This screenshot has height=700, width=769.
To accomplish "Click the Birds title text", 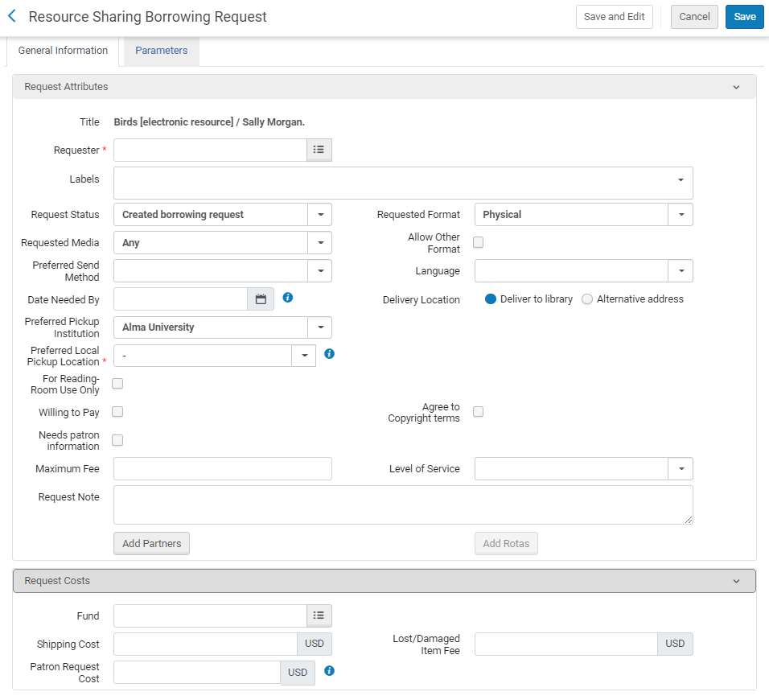I will pyautogui.click(x=209, y=121).
